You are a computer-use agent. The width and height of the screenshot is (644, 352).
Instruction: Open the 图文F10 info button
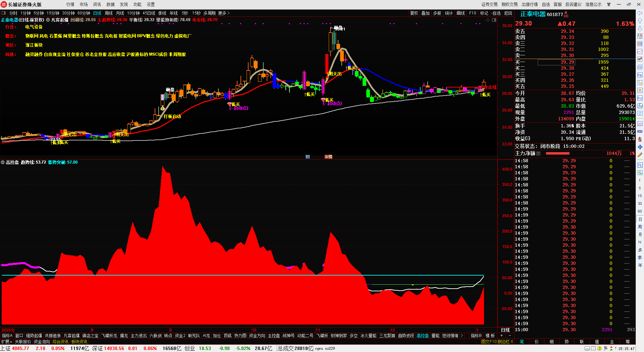click(489, 342)
